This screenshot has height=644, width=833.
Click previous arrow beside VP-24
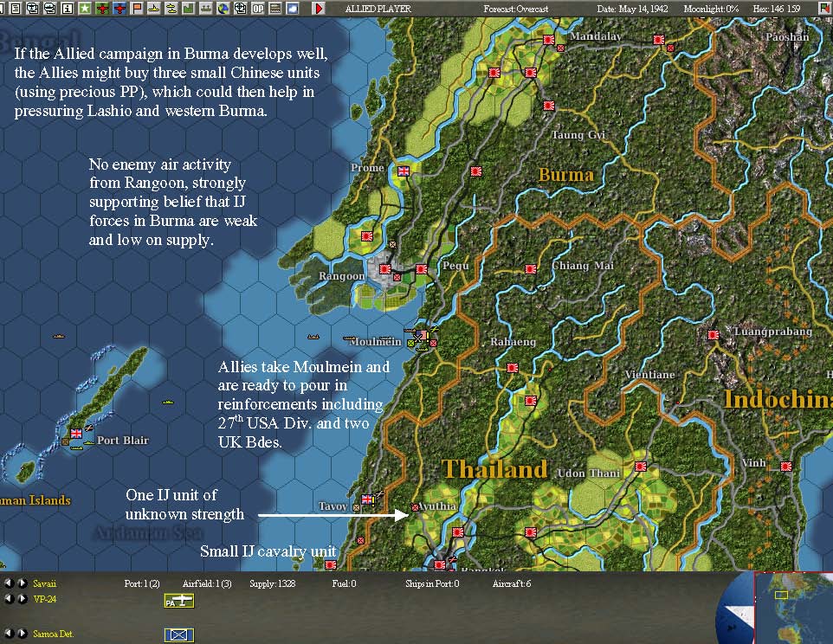click(9, 598)
